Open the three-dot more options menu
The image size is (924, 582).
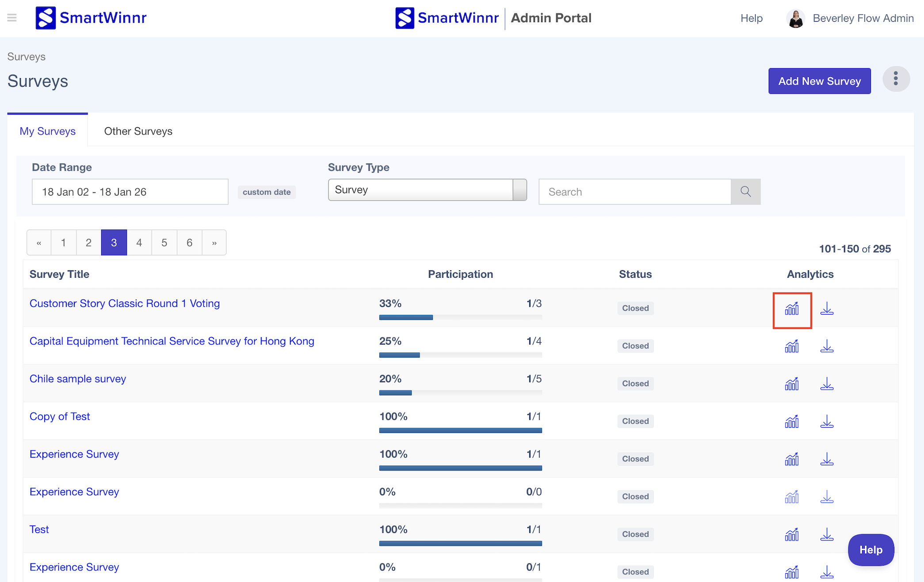tap(896, 79)
